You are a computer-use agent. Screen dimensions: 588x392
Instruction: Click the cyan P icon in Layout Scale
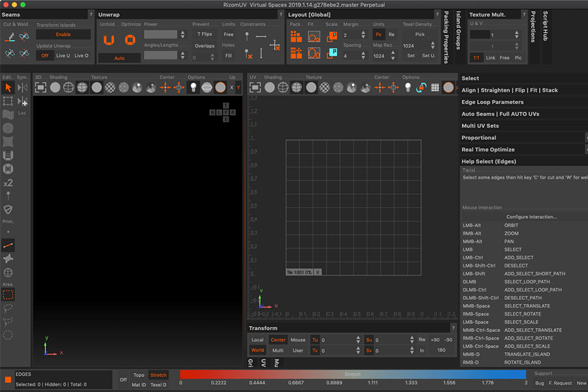(332, 53)
